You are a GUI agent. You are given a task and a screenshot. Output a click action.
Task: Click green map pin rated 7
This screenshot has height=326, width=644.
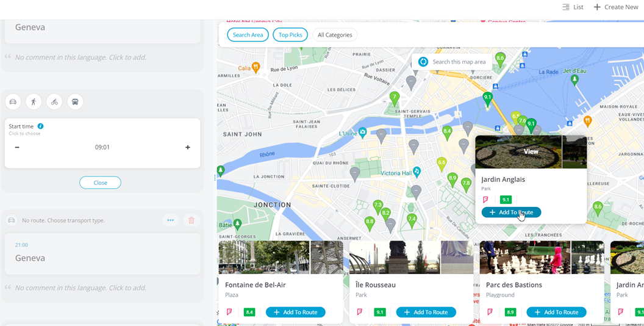(x=395, y=99)
